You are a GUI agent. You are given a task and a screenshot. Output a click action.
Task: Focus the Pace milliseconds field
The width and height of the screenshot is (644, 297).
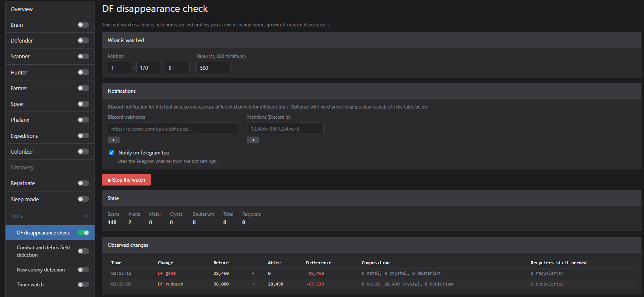(x=213, y=68)
